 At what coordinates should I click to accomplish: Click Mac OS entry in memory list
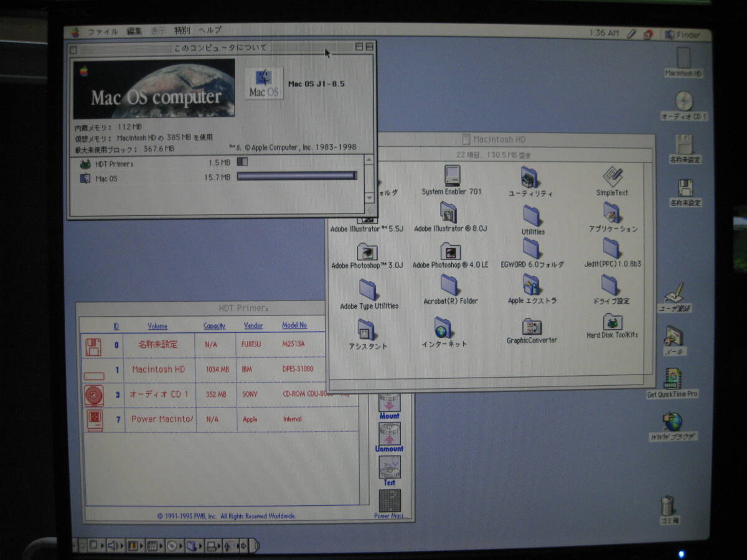(x=100, y=179)
